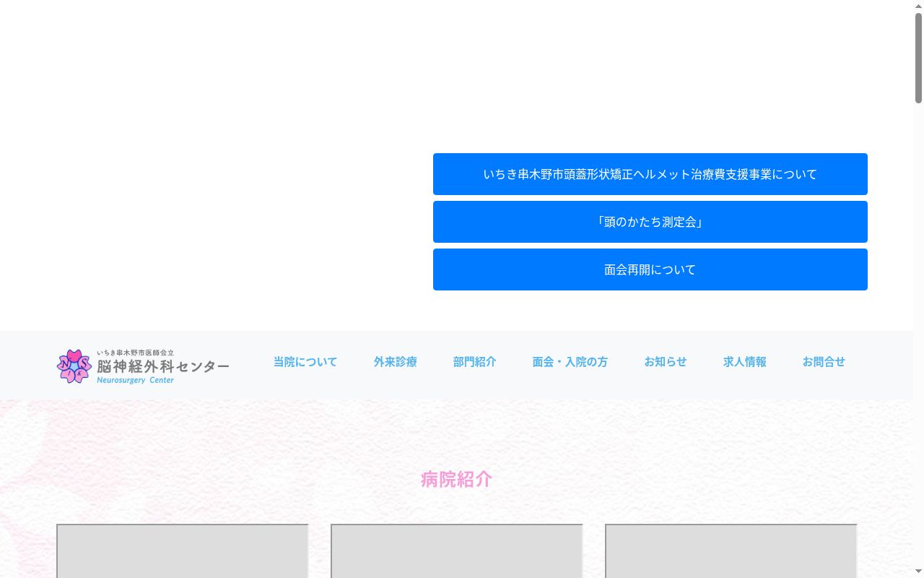Click the 面会再開について button
The width and height of the screenshot is (924, 578).
point(650,269)
